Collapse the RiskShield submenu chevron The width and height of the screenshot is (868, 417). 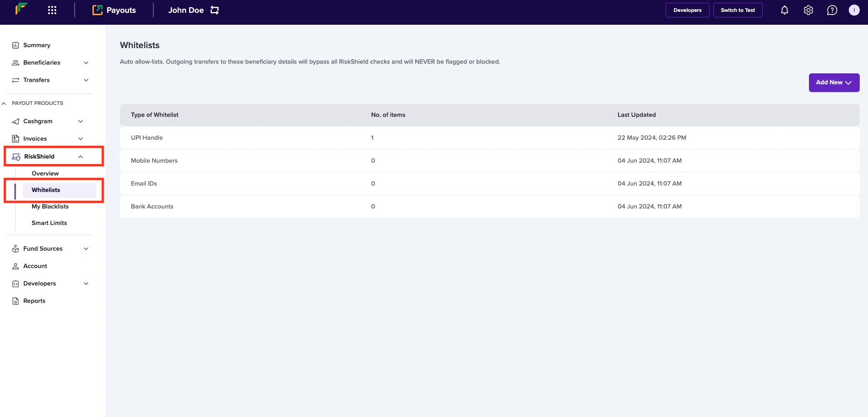(81, 157)
